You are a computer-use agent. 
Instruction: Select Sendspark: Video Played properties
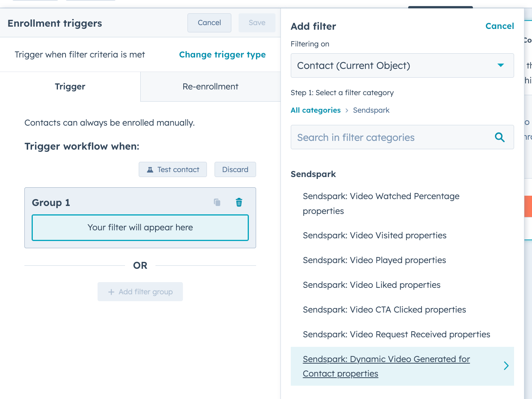click(x=402, y=260)
